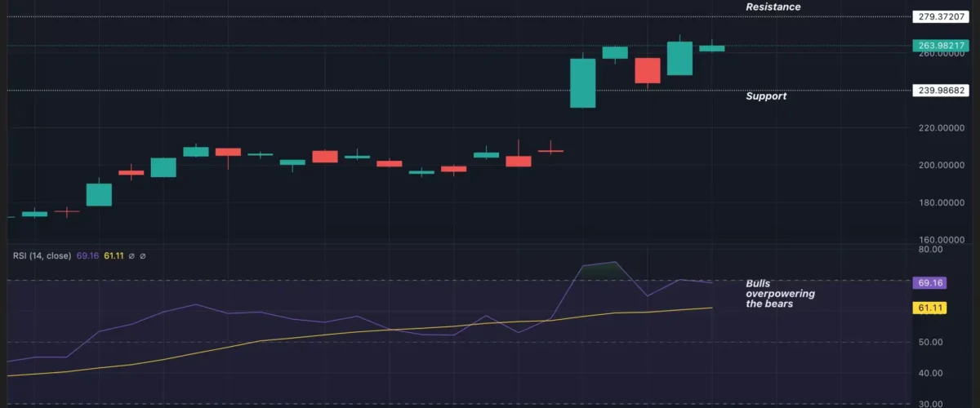Click the 279.37207 resistance price label

tap(941, 16)
